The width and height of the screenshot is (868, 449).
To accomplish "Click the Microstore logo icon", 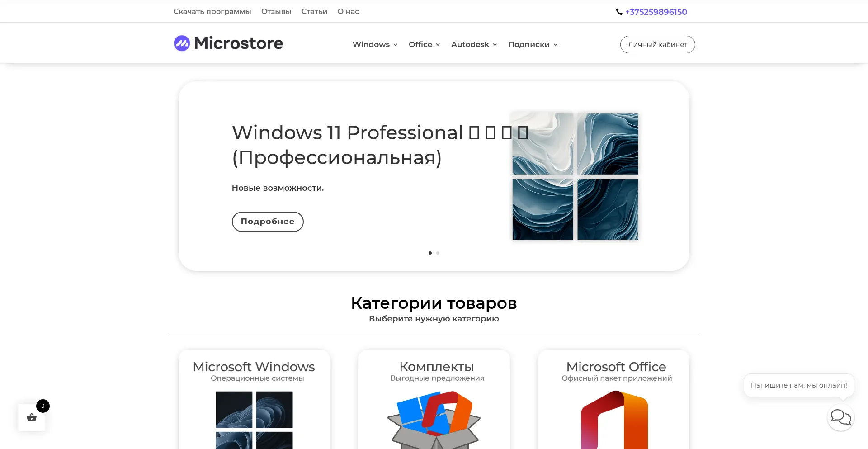I will [x=182, y=43].
